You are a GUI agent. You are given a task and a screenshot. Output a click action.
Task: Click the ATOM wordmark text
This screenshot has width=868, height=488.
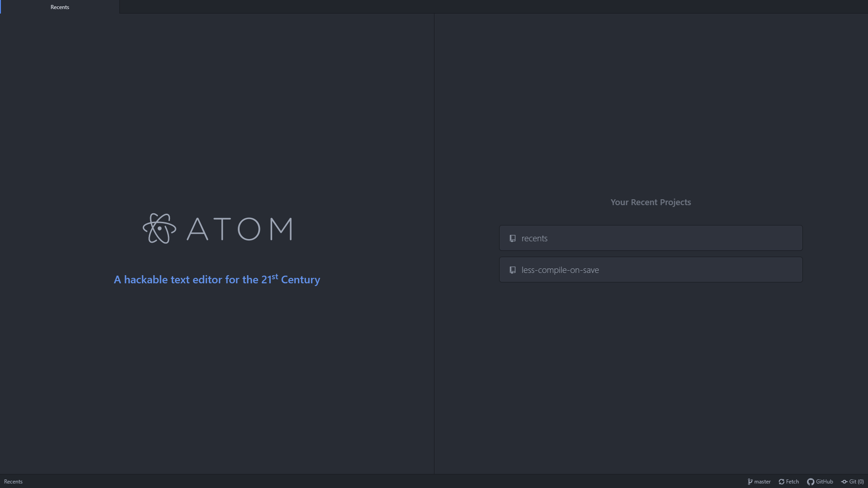coord(240,229)
